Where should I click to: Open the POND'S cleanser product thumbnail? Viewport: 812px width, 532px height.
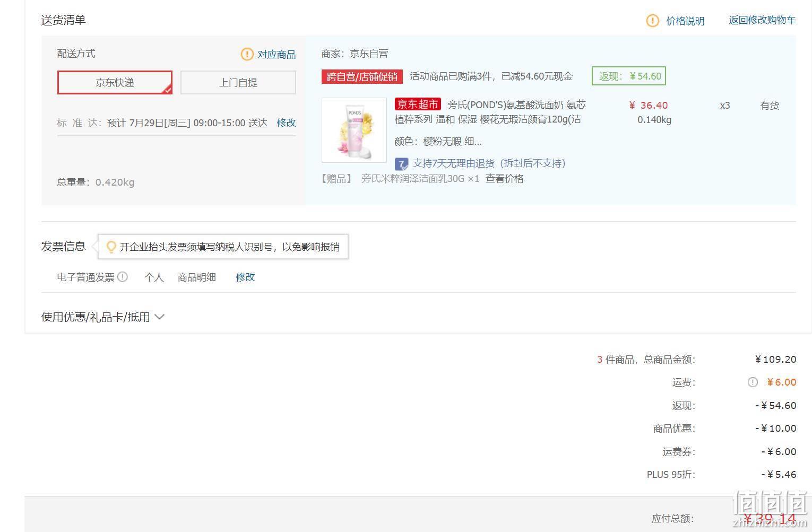354,130
